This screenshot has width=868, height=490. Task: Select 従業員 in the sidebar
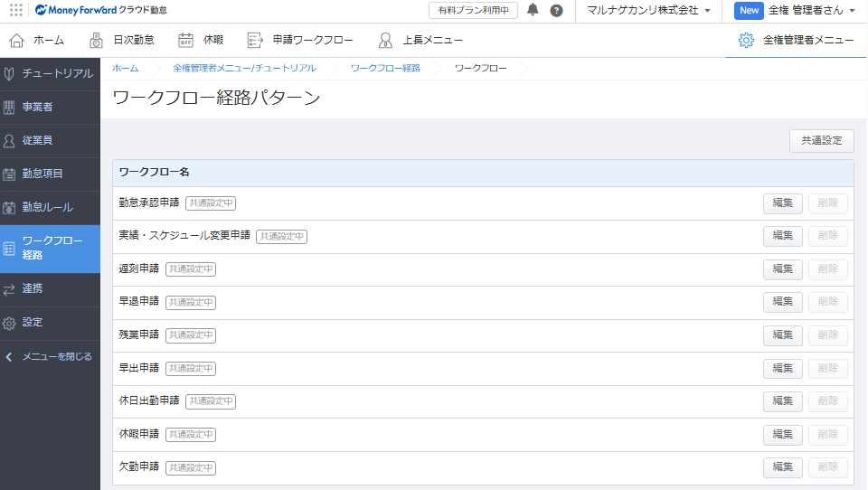tap(37, 140)
